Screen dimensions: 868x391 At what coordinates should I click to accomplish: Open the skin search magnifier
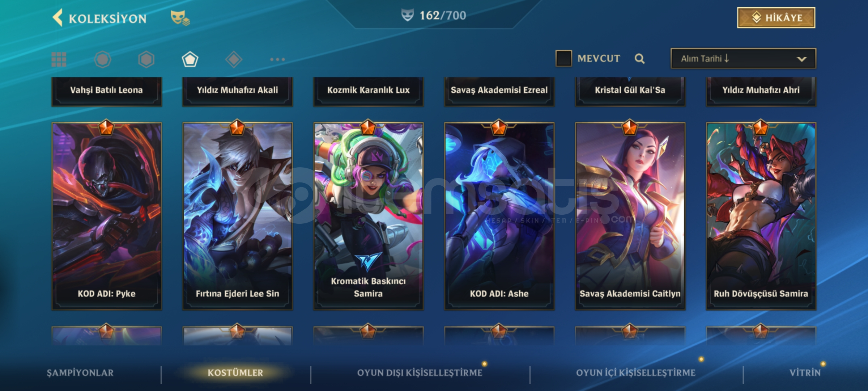coord(639,59)
